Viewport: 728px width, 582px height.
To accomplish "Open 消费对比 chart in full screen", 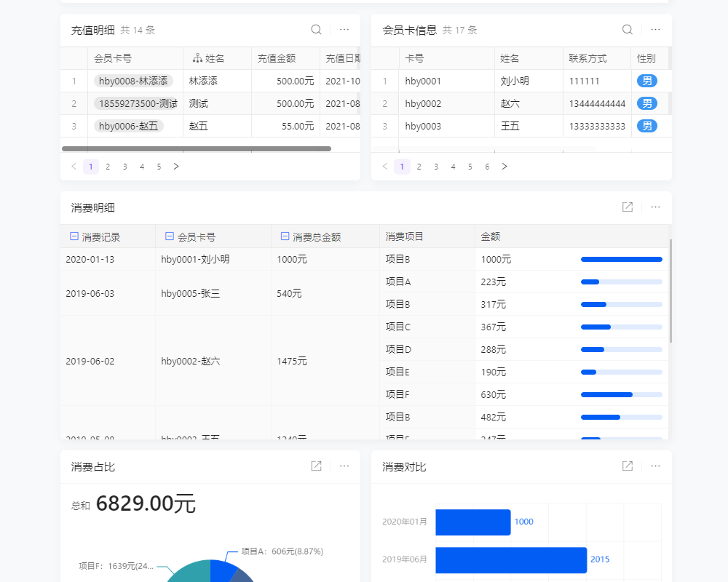I will click(627, 466).
